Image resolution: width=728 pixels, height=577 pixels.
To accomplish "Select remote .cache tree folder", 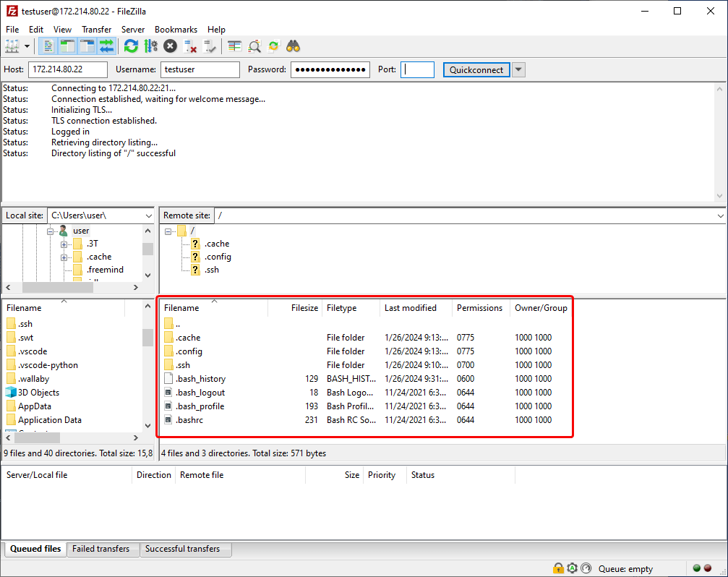I will [217, 244].
